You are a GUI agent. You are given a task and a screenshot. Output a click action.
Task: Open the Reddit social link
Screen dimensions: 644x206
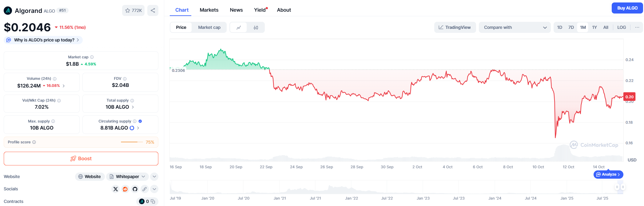(125, 189)
